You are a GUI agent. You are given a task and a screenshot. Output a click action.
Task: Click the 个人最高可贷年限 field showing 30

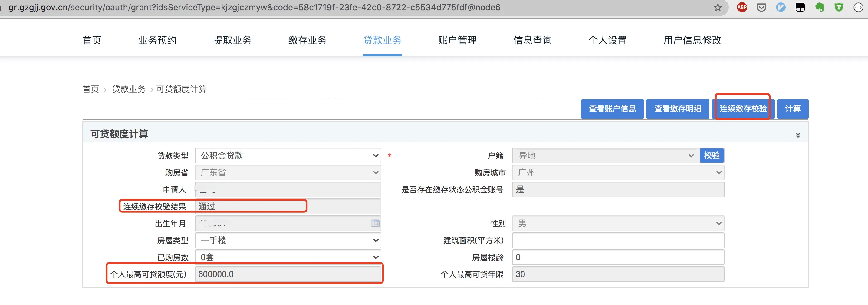click(x=618, y=274)
